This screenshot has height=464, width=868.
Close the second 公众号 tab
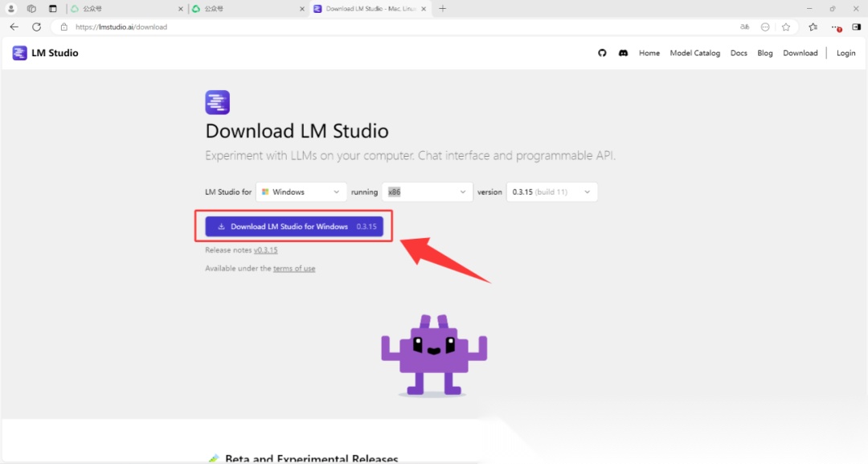click(301, 9)
